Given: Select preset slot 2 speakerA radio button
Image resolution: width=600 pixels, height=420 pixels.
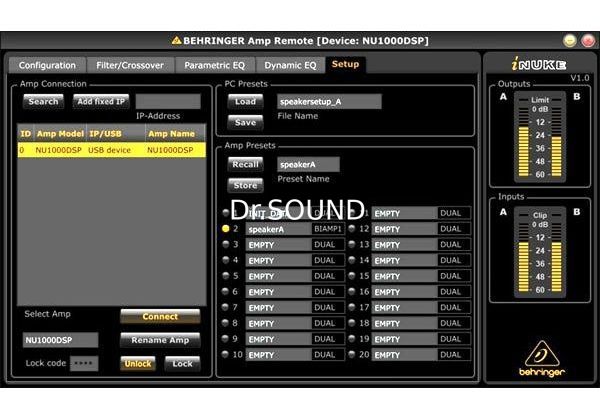Looking at the screenshot, I should [225, 229].
